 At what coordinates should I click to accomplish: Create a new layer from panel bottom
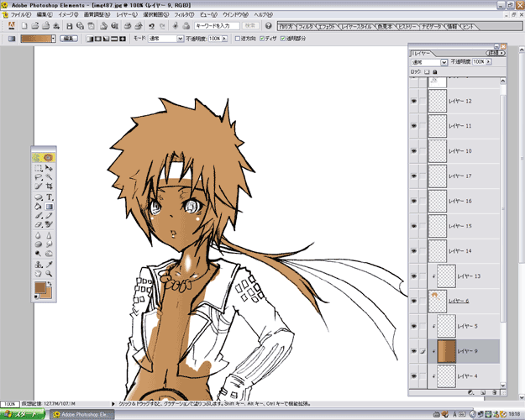tap(482, 392)
